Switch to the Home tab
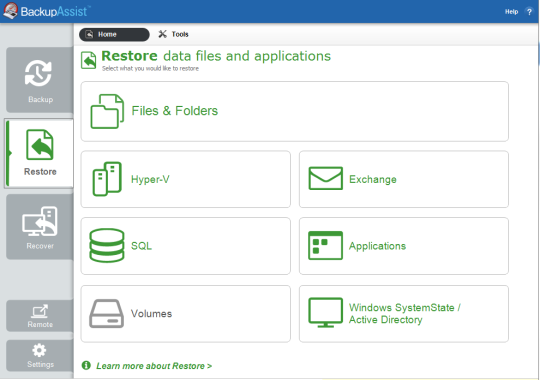 [114, 34]
